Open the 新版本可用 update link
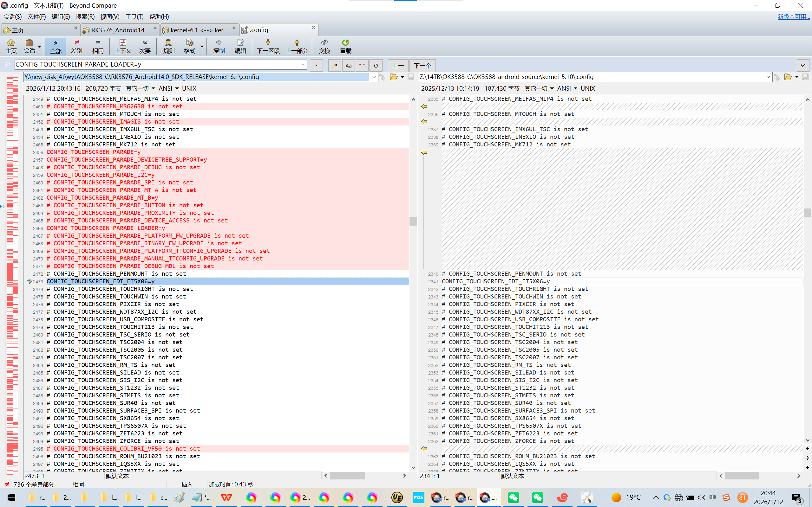Image resolution: width=812 pixels, height=507 pixels. 793,16
